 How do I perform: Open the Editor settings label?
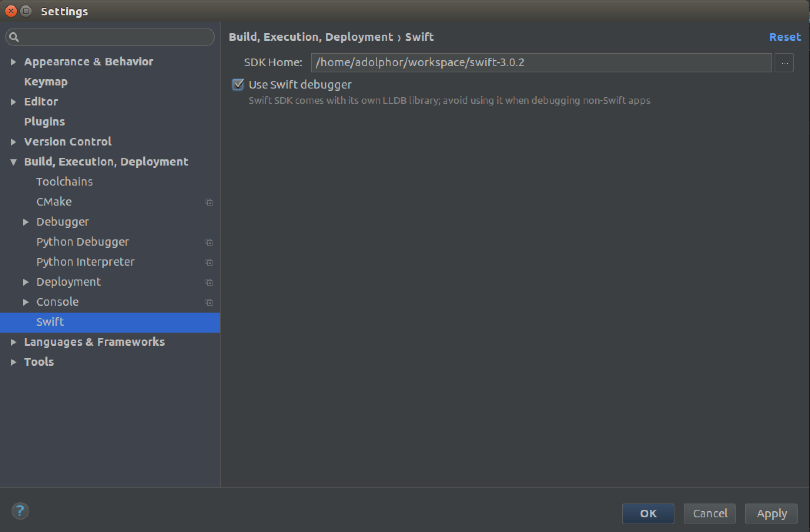(41, 102)
